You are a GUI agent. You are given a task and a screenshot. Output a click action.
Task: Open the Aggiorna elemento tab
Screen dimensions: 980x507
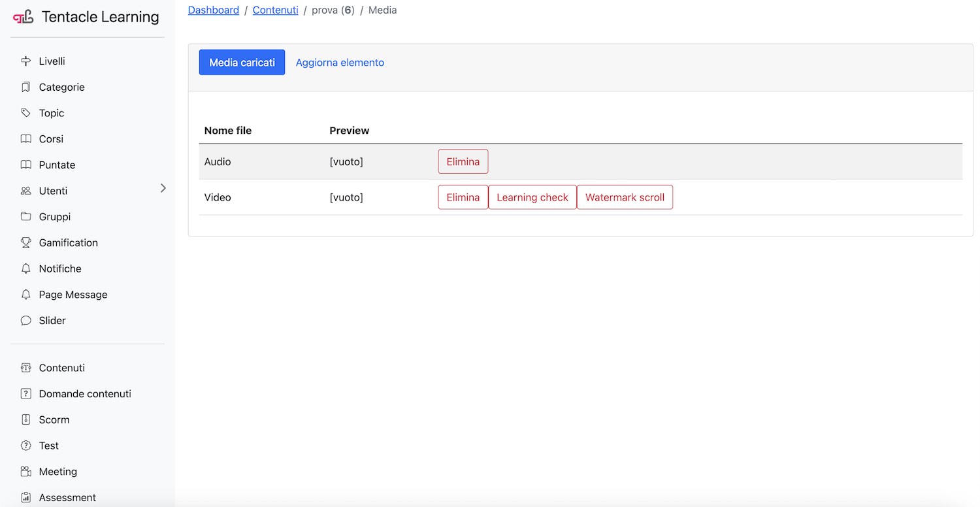tap(340, 63)
